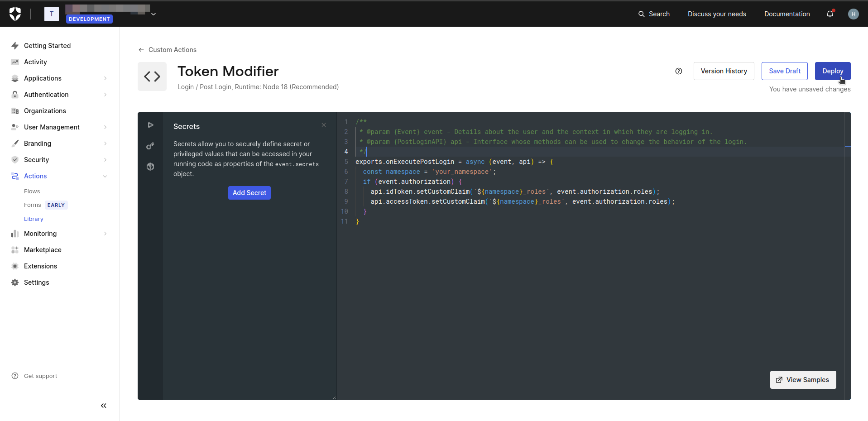Click the editor minimap scrollbar
868x421 pixels.
point(848,256)
